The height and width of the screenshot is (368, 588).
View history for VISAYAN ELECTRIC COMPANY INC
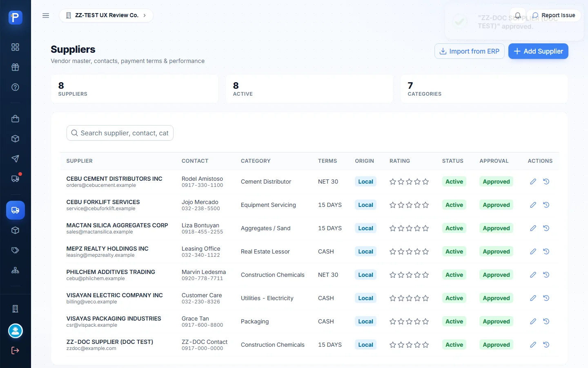tap(546, 298)
